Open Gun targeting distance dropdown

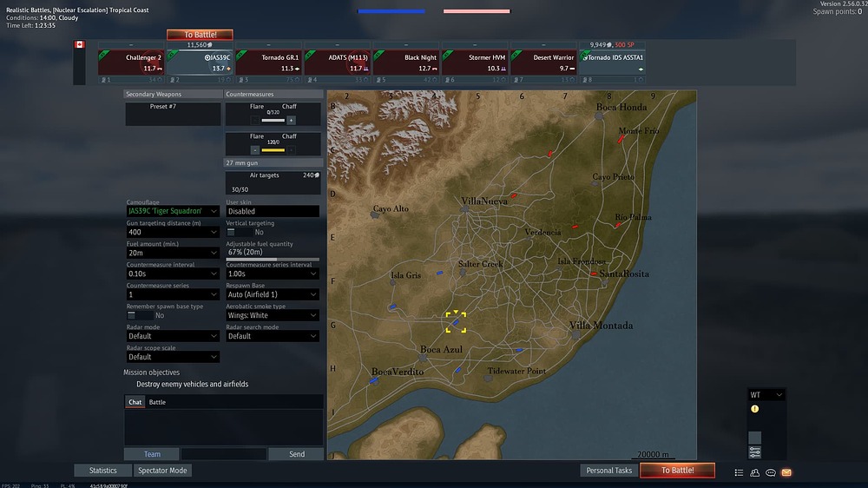click(x=173, y=232)
